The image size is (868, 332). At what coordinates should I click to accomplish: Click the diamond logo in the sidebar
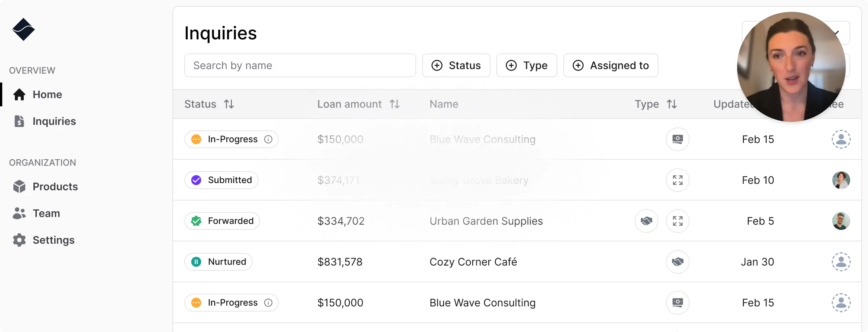coord(23,29)
